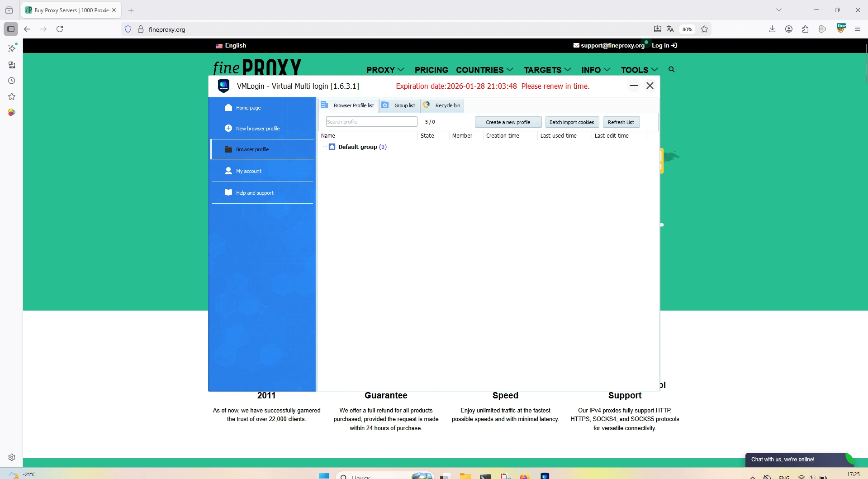Click the support@fineproxy.org email link
This screenshot has width=868, height=479.
(x=609, y=45)
